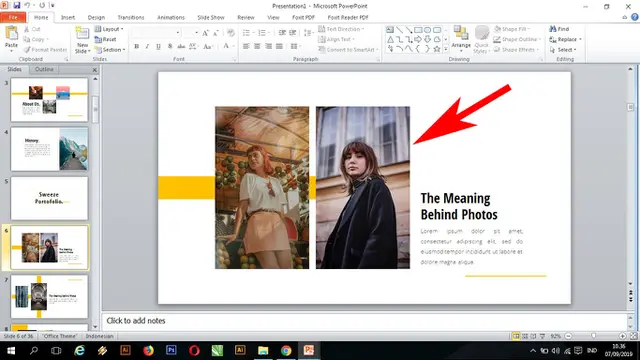This screenshot has width=640, height=360.
Task: Expand the shapes gallery More arrow
Action: (446, 49)
